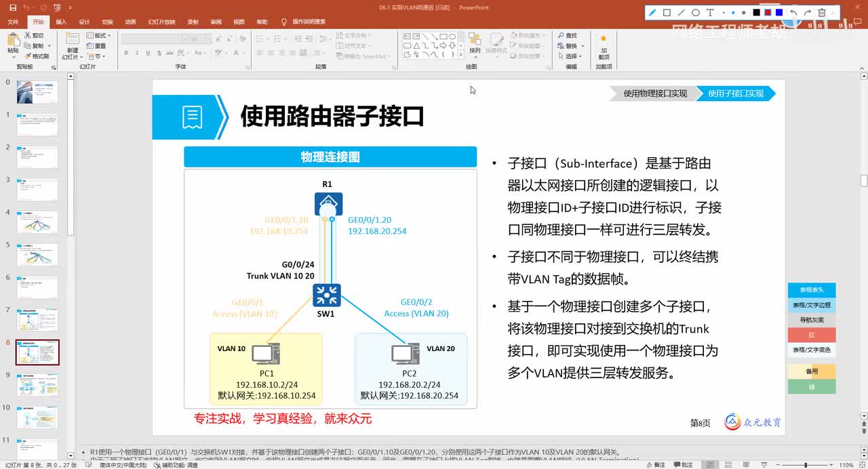Select the rectangle annotation tool
This screenshot has height=469, width=868.
tap(667, 12)
